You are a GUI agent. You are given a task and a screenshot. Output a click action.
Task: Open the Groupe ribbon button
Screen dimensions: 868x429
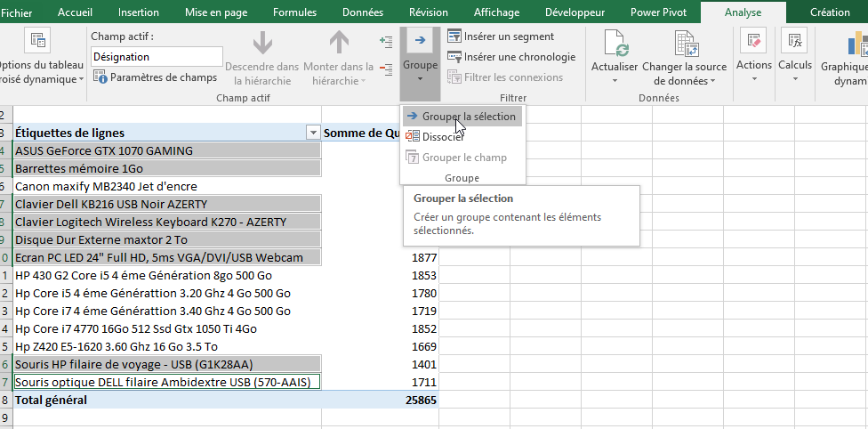coord(420,64)
